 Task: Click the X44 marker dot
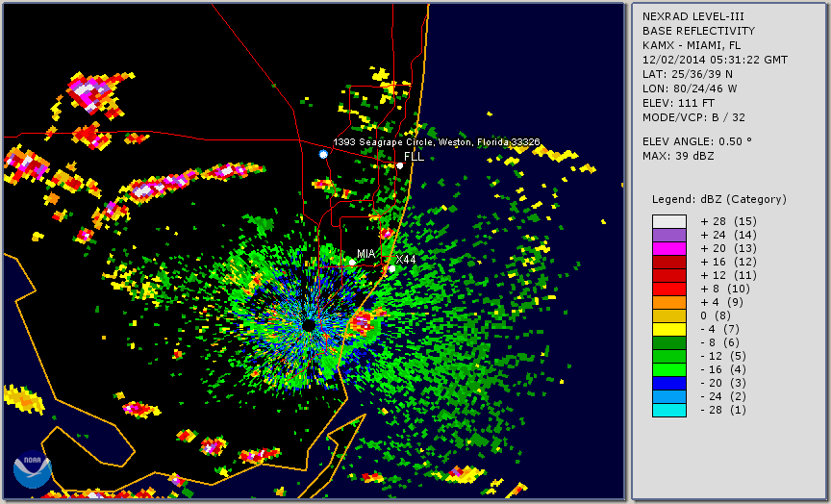(391, 268)
